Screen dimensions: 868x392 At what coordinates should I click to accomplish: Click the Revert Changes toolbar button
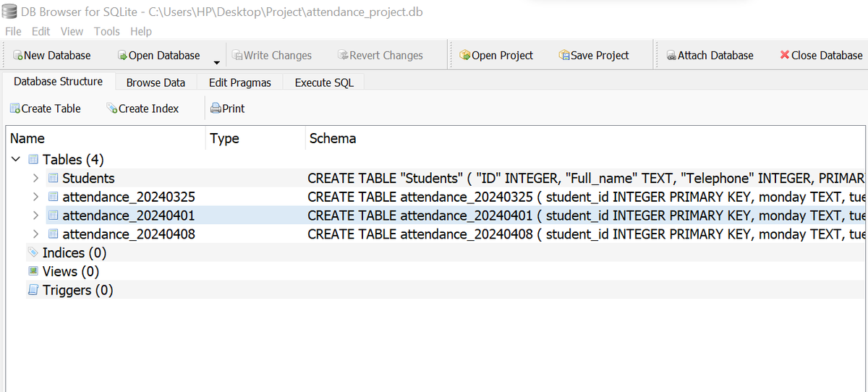pyautogui.click(x=380, y=56)
